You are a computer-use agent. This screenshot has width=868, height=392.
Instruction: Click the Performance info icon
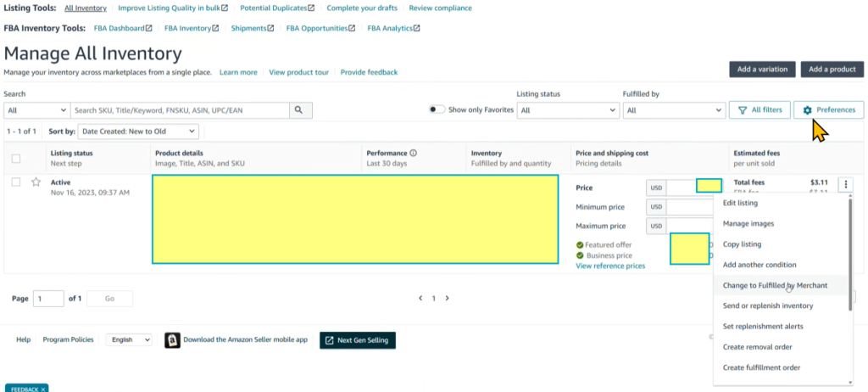[x=413, y=154]
